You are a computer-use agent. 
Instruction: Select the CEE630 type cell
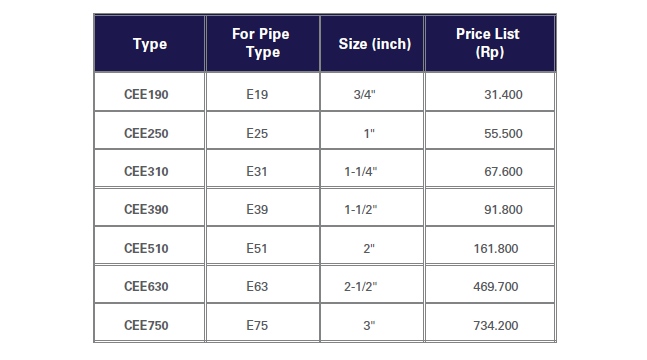[x=149, y=284]
